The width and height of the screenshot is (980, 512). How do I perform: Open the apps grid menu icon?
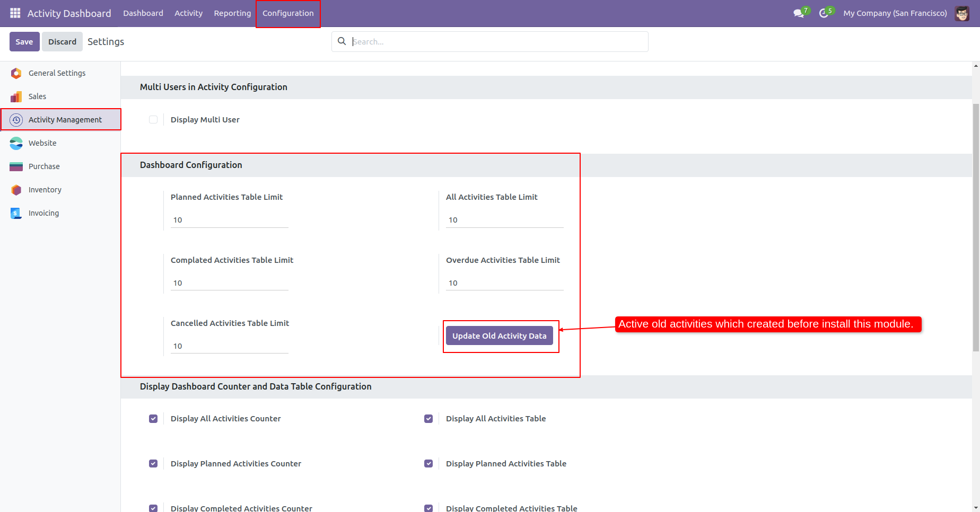tap(15, 13)
